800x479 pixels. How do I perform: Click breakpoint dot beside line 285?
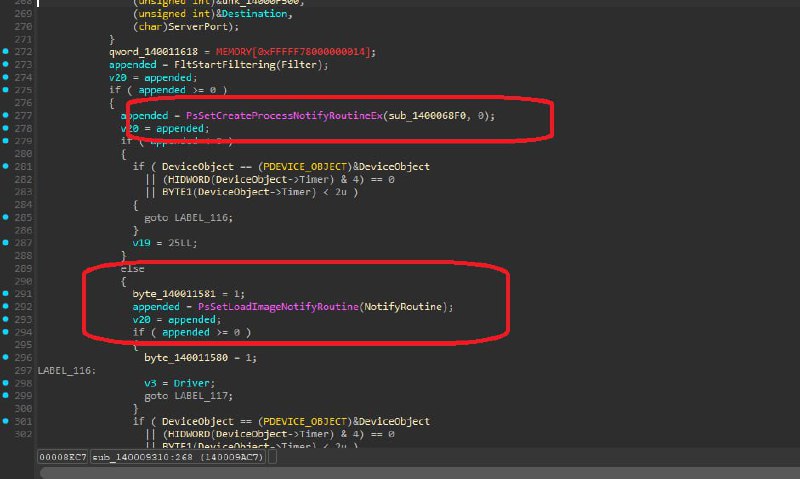click(6, 217)
